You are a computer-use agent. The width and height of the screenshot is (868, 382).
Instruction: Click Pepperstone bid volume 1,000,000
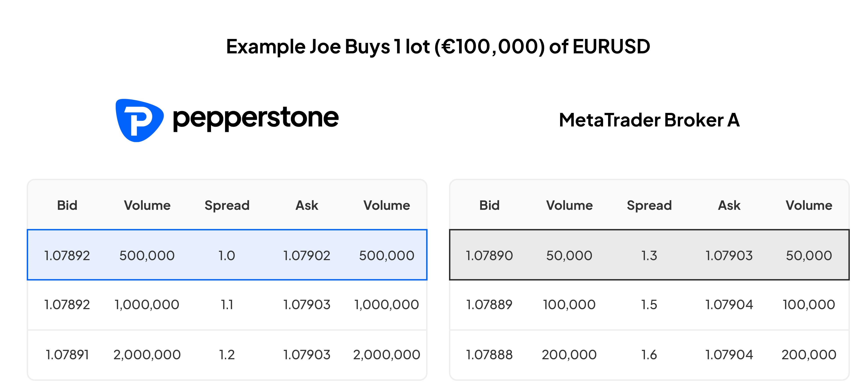147,305
